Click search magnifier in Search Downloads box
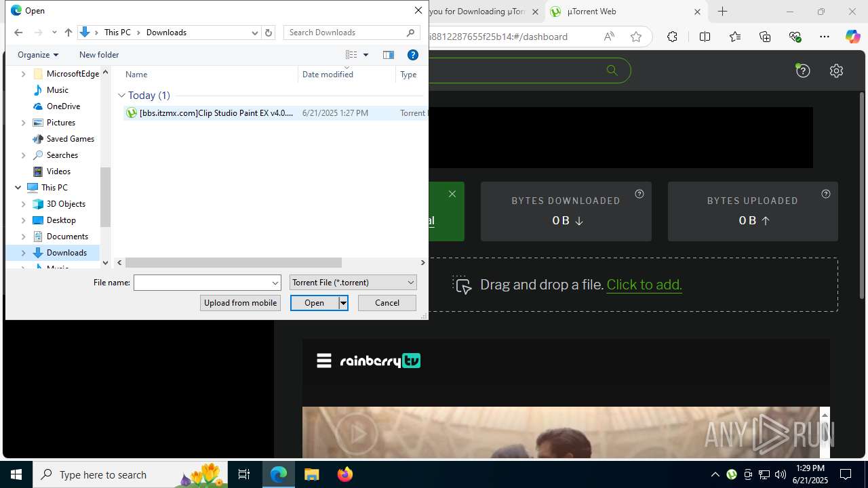 tap(410, 33)
